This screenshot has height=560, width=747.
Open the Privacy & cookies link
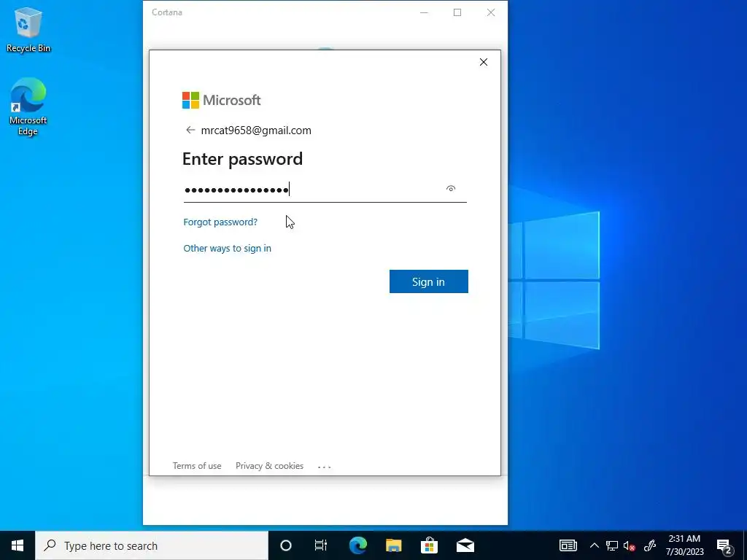point(269,466)
